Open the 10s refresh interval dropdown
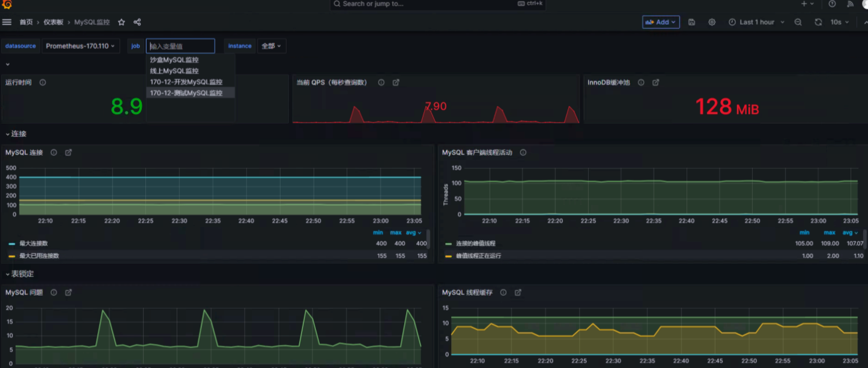The height and width of the screenshot is (368, 868). pos(839,22)
